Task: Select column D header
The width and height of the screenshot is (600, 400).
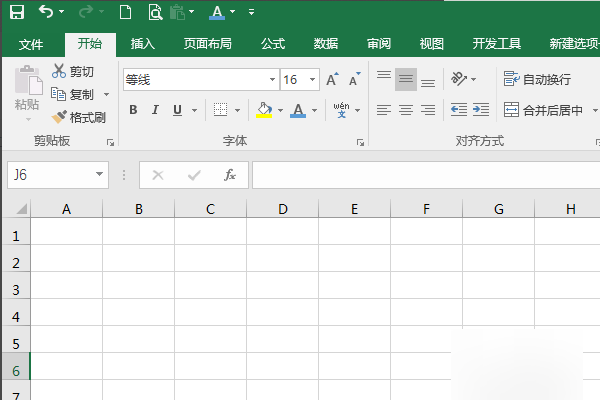Action: click(x=282, y=209)
